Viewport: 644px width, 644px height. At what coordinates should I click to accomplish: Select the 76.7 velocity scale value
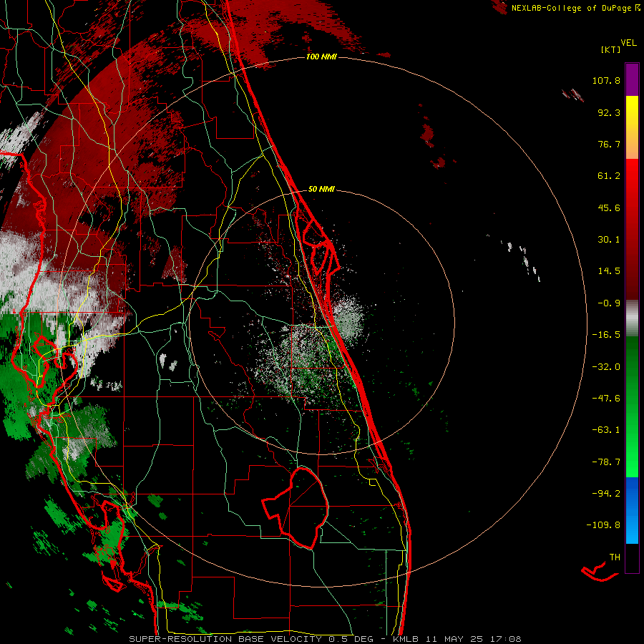click(609, 144)
